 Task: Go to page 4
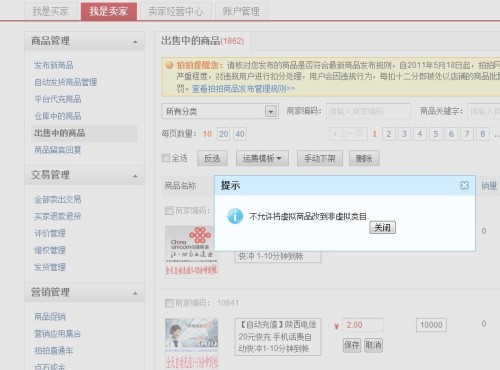(420, 134)
